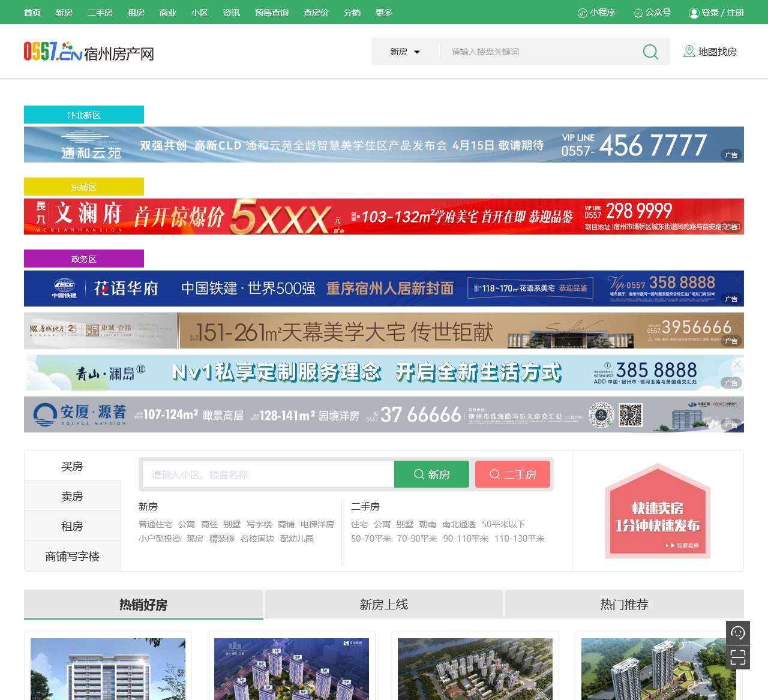Filter new homes by 配幼儿园

click(x=297, y=539)
